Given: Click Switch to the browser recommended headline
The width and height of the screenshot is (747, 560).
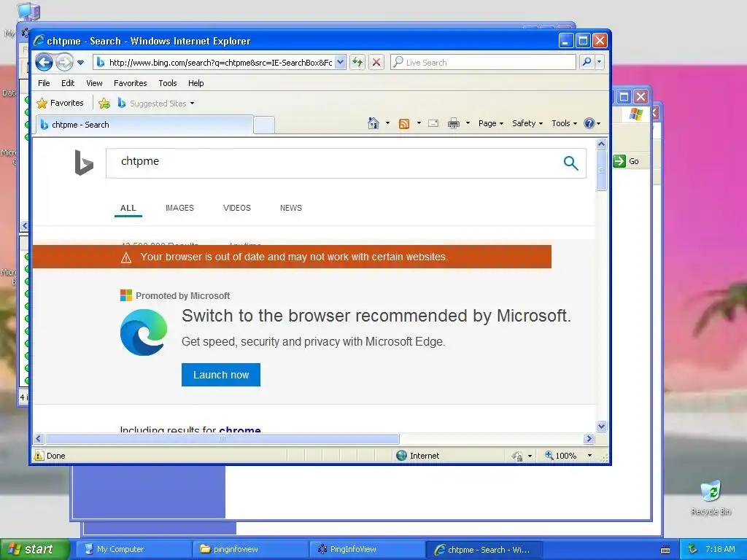Looking at the screenshot, I should pos(376,316).
